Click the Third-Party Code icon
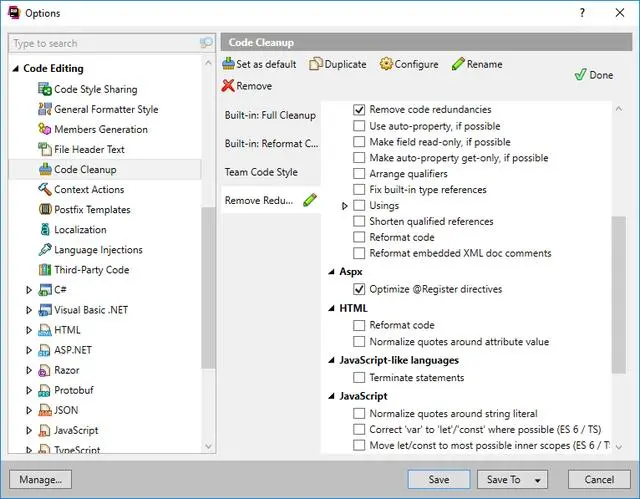This screenshot has width=640, height=499. (x=45, y=269)
